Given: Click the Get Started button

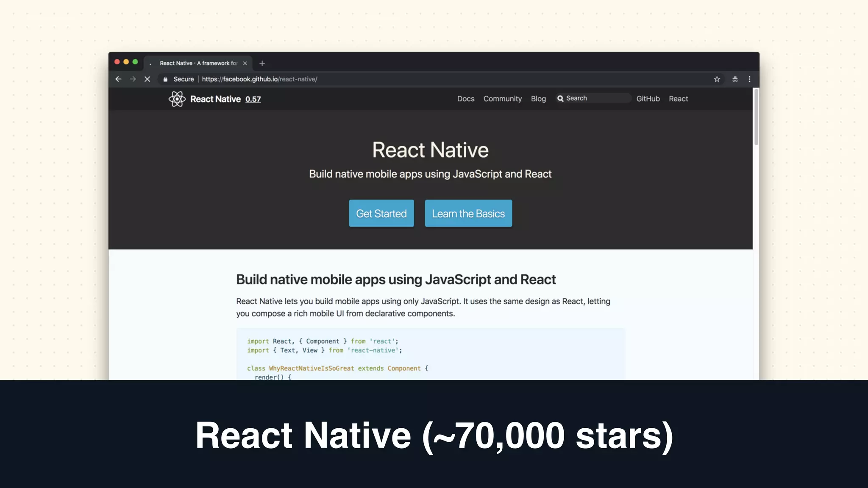Looking at the screenshot, I should pos(381,213).
